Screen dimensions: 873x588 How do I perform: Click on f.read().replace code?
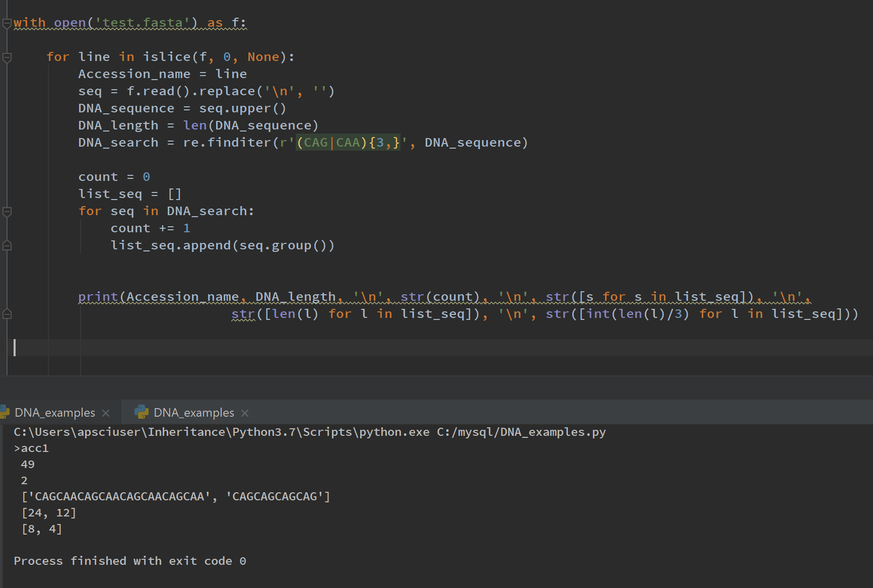point(230,91)
